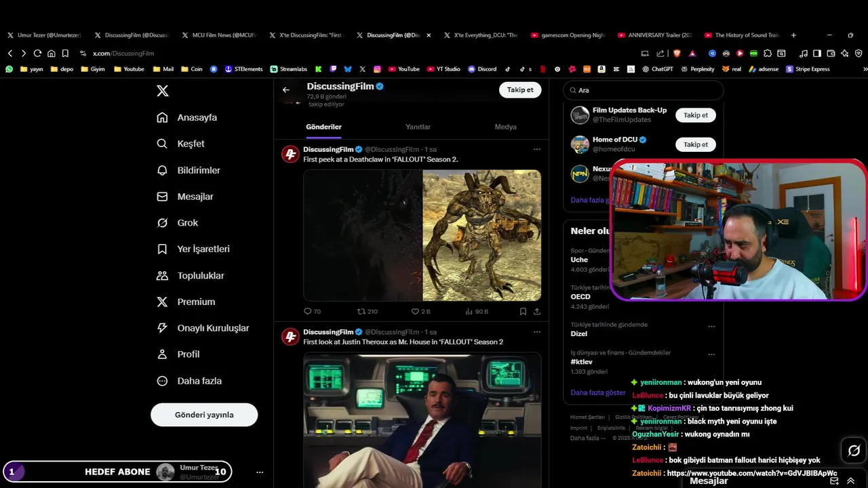868x488 pixels.
Task: Click the x.com/DiscussingFilm address bar
Action: [x=123, y=54]
